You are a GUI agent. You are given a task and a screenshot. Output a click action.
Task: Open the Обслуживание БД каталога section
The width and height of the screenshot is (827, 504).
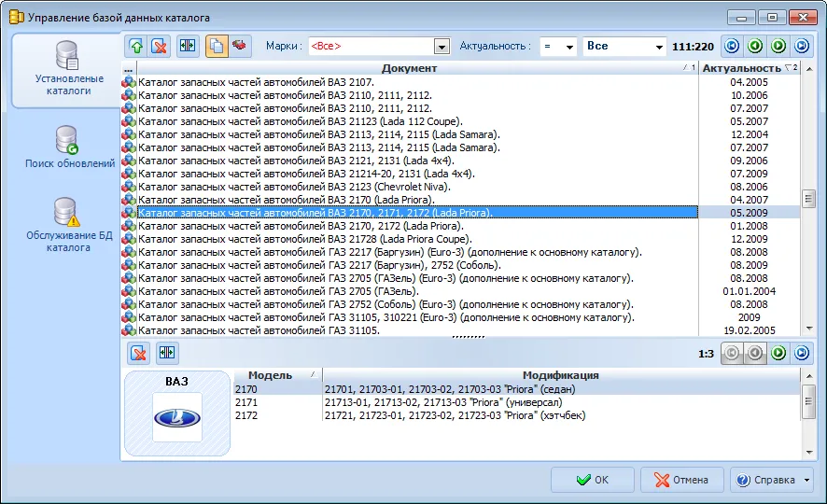(68, 226)
